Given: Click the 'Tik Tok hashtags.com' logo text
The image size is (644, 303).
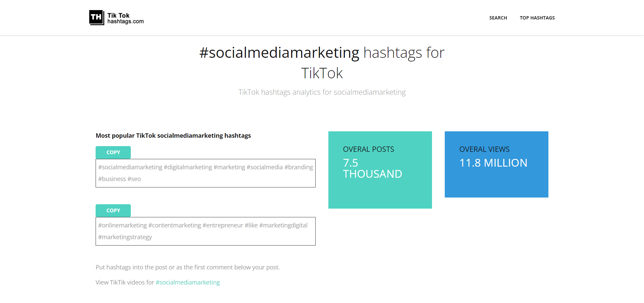Looking at the screenshot, I should point(125,18).
